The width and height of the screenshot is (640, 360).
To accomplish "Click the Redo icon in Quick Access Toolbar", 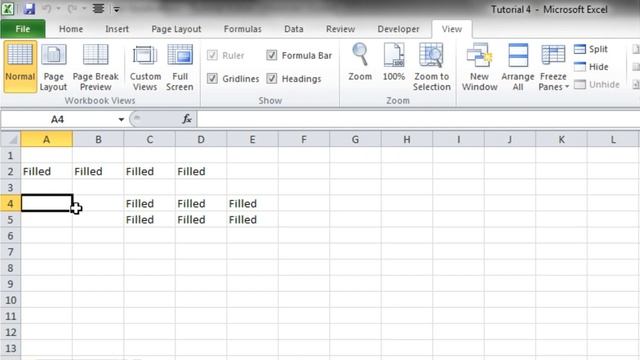I will click(x=73, y=9).
